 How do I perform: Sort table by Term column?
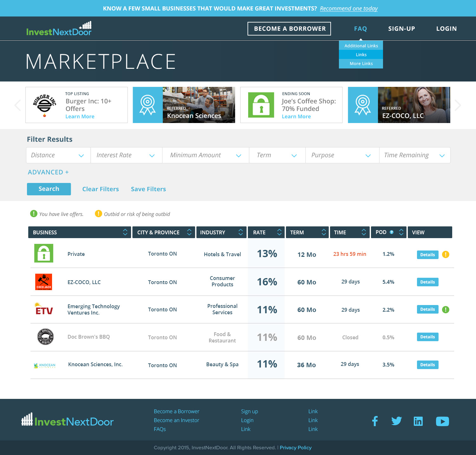[324, 232]
